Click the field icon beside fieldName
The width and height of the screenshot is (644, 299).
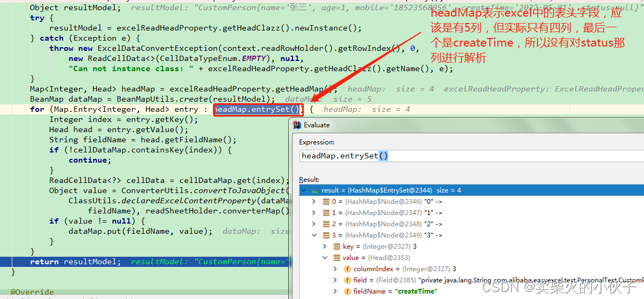[347, 292]
